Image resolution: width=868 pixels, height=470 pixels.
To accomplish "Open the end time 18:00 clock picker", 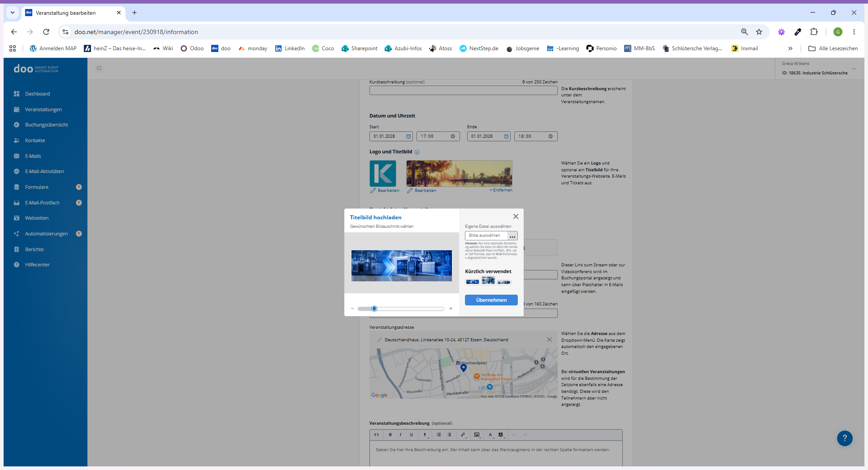I will [551, 136].
